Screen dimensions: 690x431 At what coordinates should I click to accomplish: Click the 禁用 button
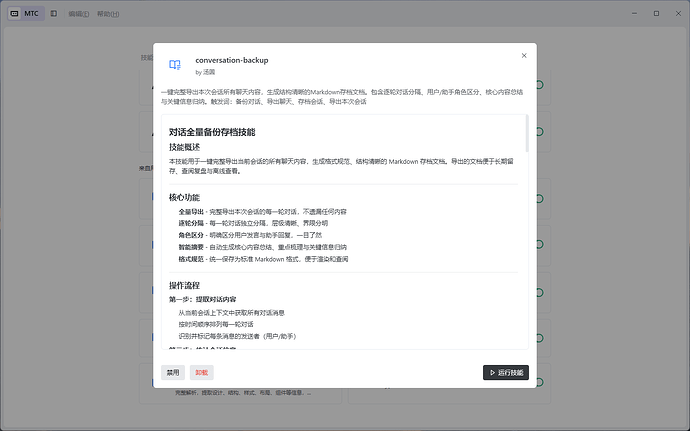click(172, 372)
